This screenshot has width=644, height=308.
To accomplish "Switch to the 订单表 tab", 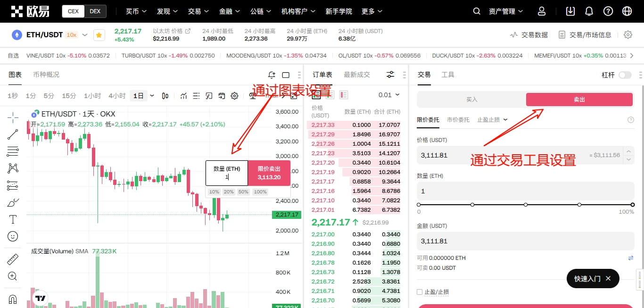I will (322, 74).
